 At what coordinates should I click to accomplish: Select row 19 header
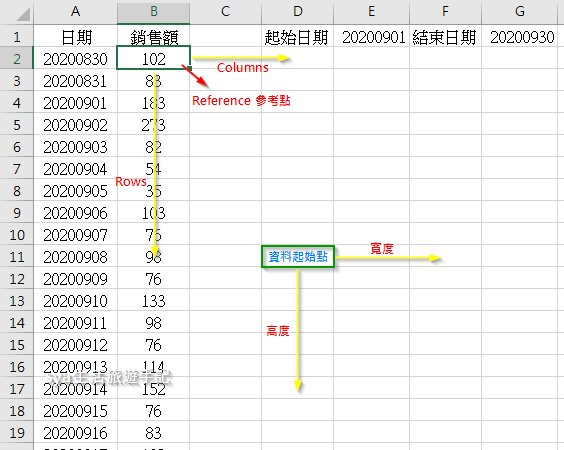17,433
